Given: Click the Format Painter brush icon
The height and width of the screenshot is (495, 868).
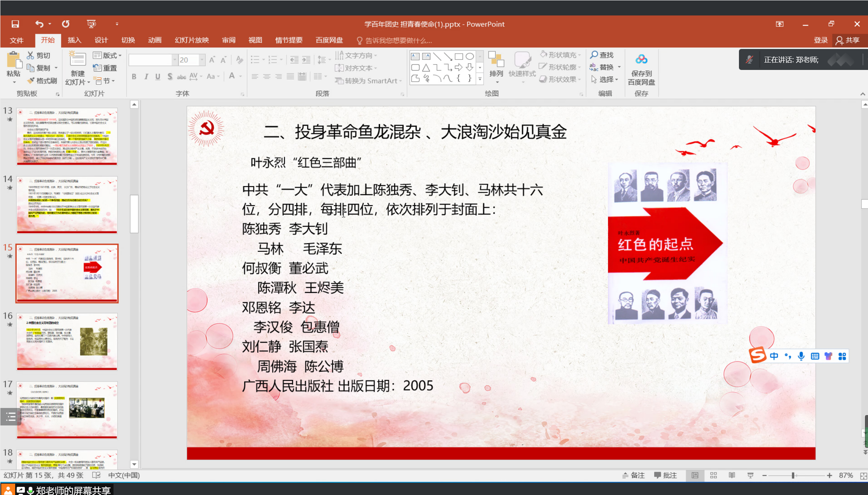Looking at the screenshot, I should click(31, 81).
